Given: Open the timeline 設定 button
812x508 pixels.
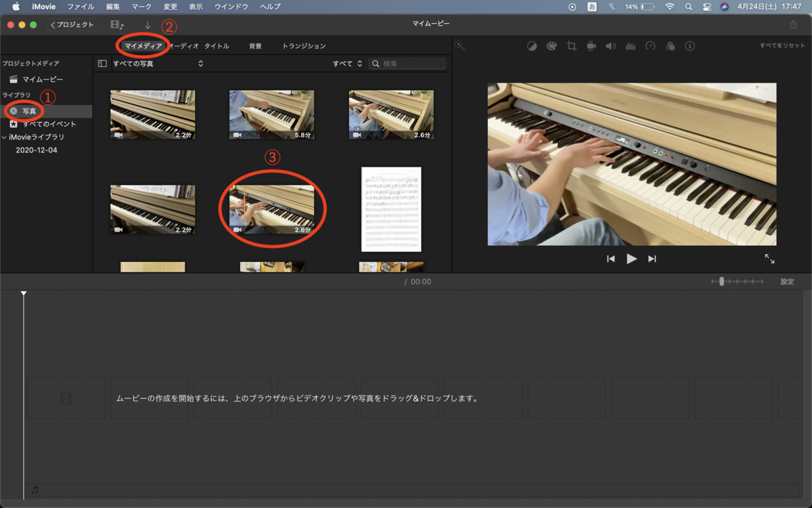Looking at the screenshot, I should [787, 282].
